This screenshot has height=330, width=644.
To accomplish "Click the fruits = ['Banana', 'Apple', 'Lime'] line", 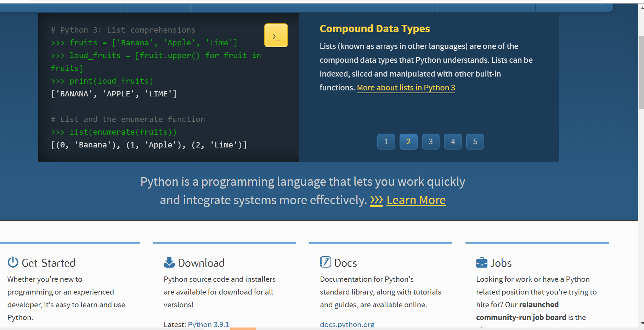I will click(144, 43).
